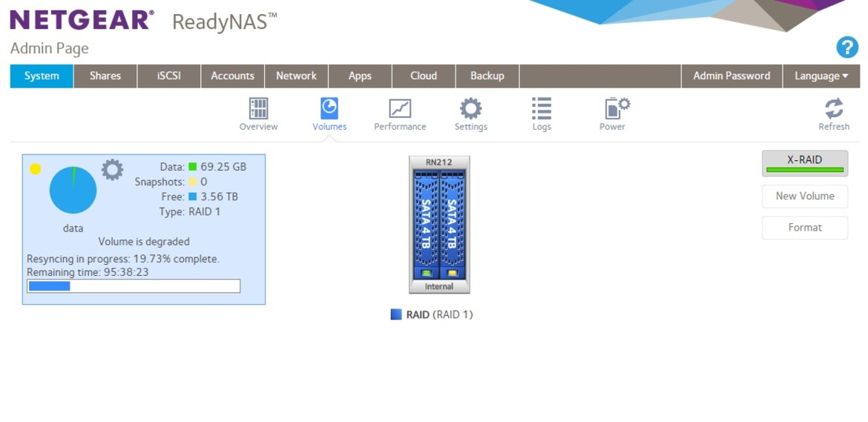Select the Volumes pie-chart icon
This screenshot has height=422, width=868.
(329, 108)
